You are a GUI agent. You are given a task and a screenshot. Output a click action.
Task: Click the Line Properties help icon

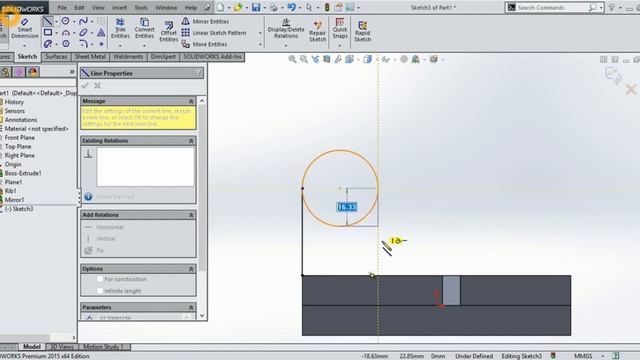pos(198,73)
